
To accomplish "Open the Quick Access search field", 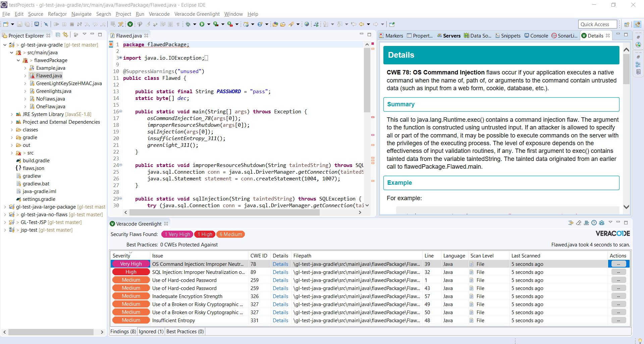I will pos(597,24).
